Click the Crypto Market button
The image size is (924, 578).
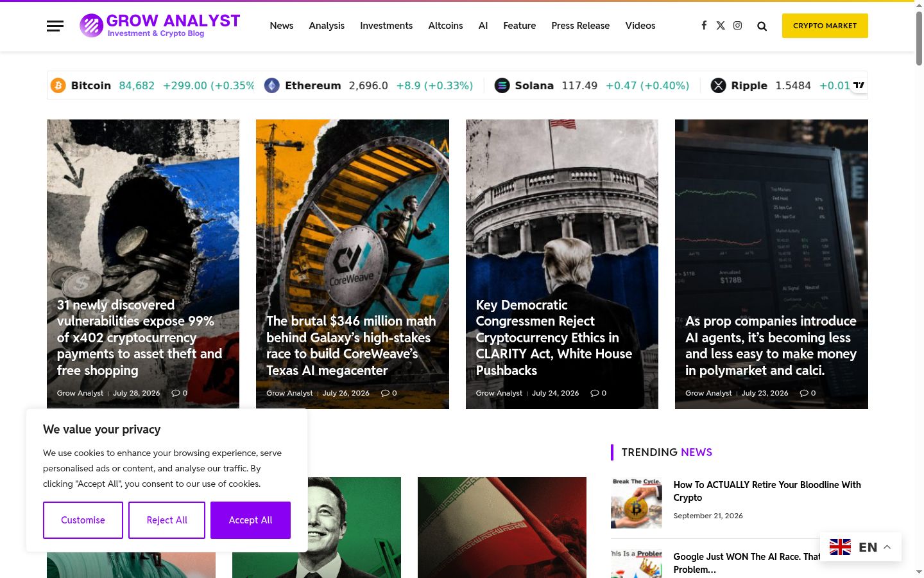click(x=825, y=26)
